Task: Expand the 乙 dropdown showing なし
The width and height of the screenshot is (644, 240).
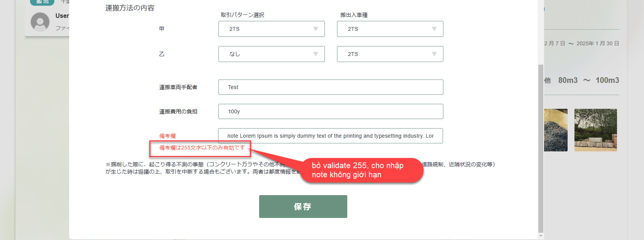Action: (x=271, y=54)
